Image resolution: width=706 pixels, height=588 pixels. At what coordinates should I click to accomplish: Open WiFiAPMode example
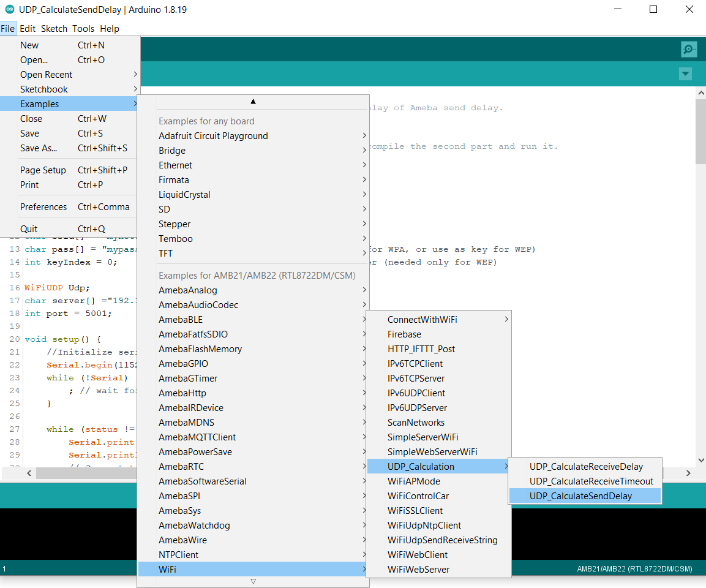[x=439, y=481]
